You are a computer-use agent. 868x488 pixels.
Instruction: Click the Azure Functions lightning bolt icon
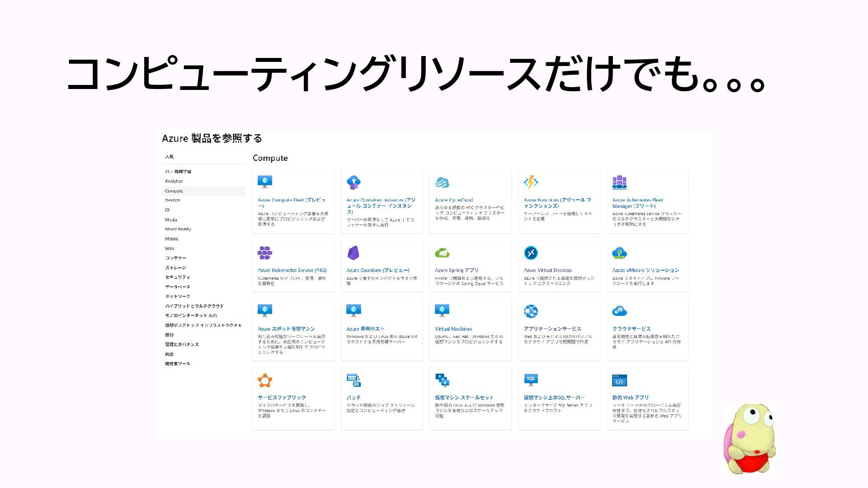[x=531, y=182]
